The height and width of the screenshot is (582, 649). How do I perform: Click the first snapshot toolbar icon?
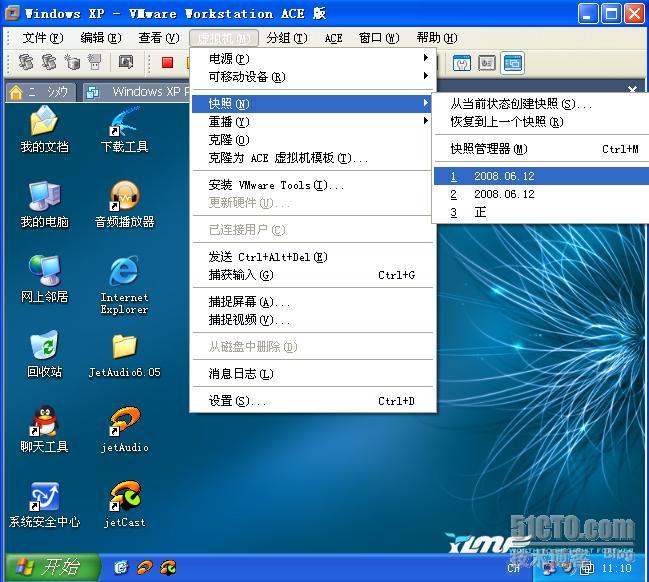click(26, 63)
